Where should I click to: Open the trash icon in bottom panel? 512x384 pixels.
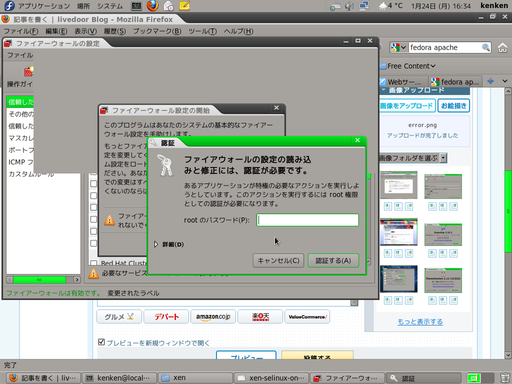[x=505, y=378]
